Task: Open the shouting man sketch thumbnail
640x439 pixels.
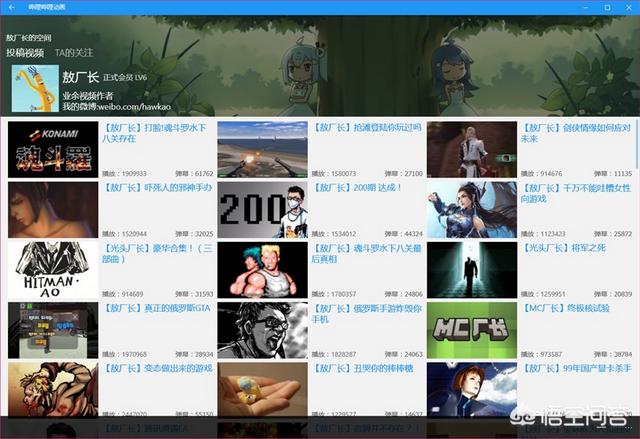Action: [x=262, y=330]
